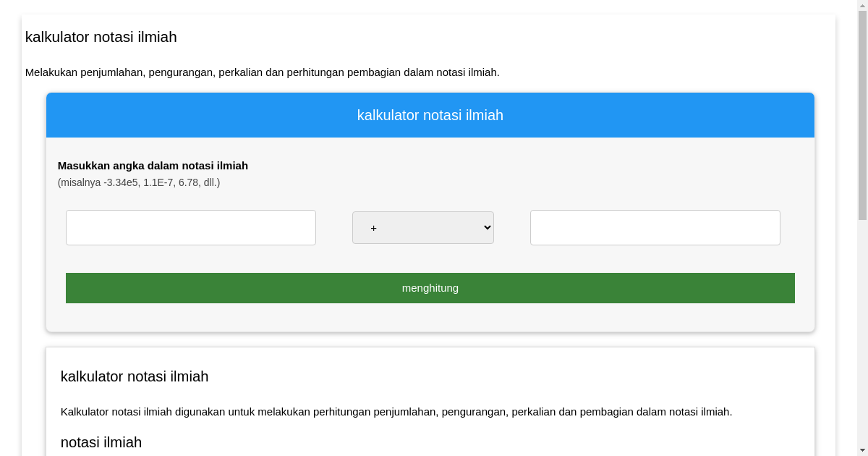Click the blue "kalkulator notasi ilmiah" banner
Screen dimensions: 868x456
click(430, 114)
